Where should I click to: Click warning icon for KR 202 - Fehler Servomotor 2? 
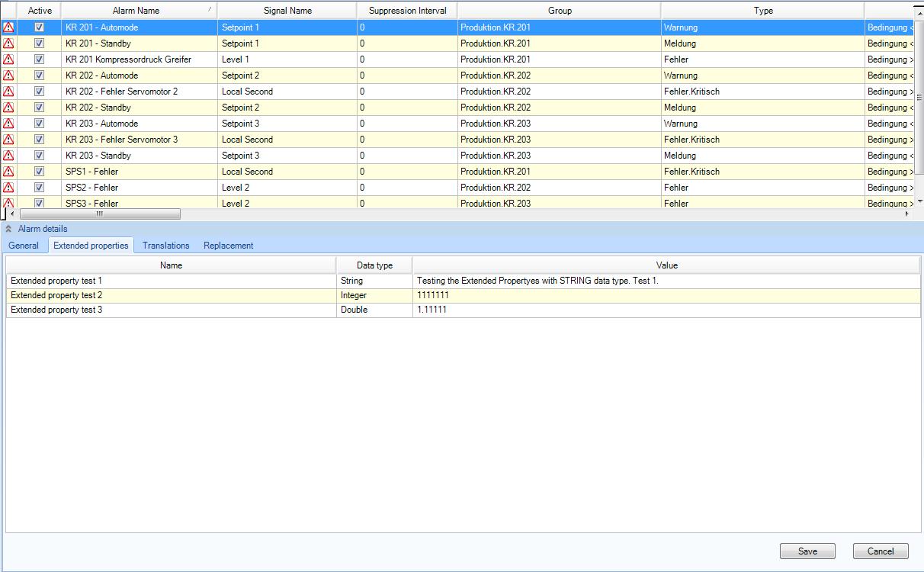pyautogui.click(x=8, y=92)
